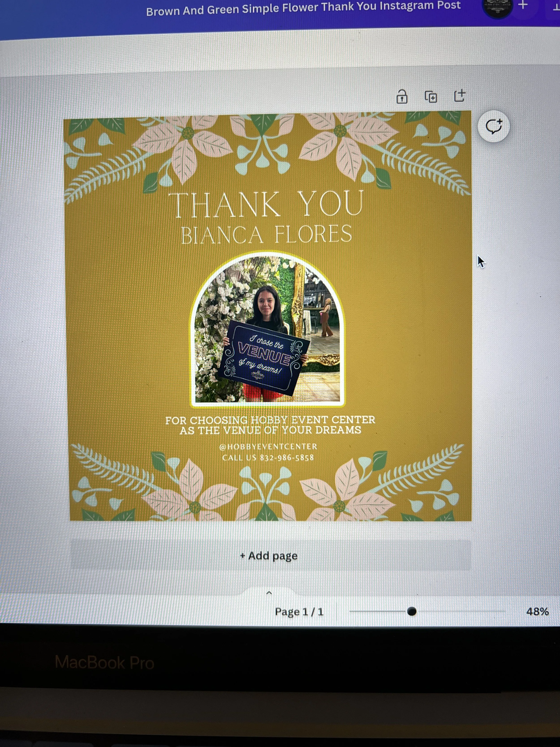
Task: Add a comment with the speech bubble icon
Action: click(493, 127)
